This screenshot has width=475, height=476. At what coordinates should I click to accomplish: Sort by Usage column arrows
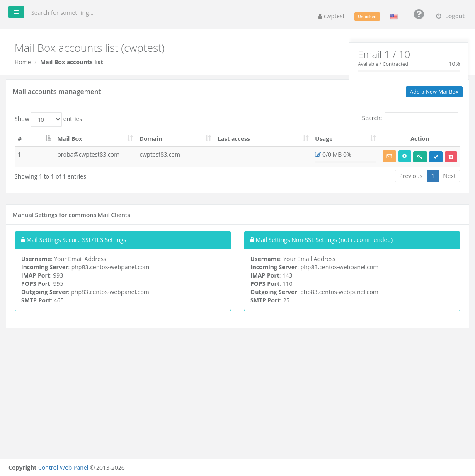373,138
